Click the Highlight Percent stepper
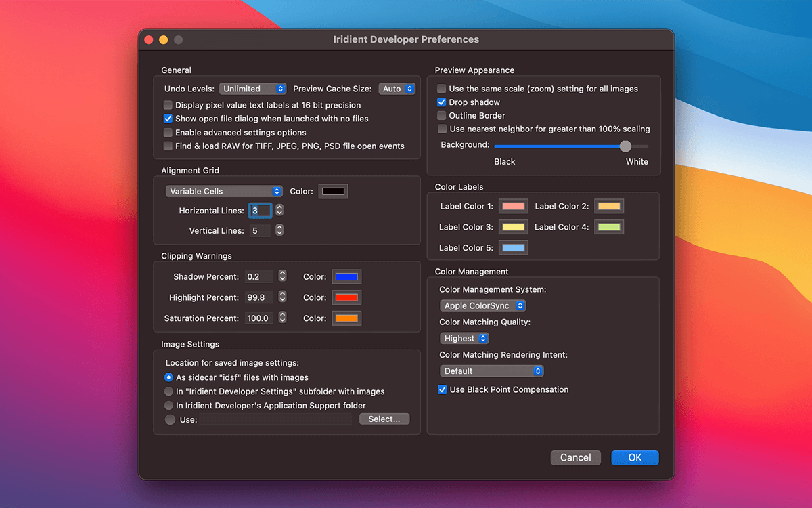Image resolution: width=812 pixels, height=508 pixels. pyautogui.click(x=283, y=297)
